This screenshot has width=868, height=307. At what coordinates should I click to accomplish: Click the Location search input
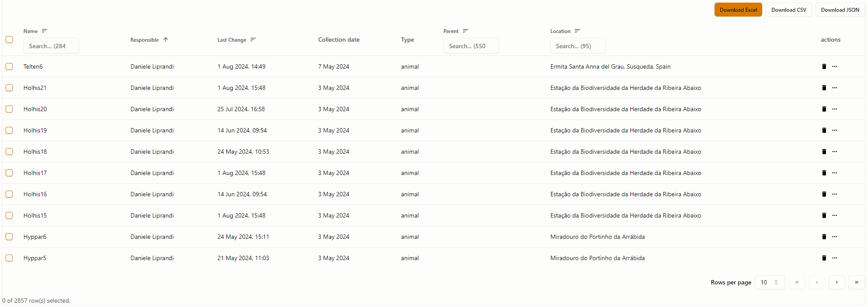(x=578, y=46)
